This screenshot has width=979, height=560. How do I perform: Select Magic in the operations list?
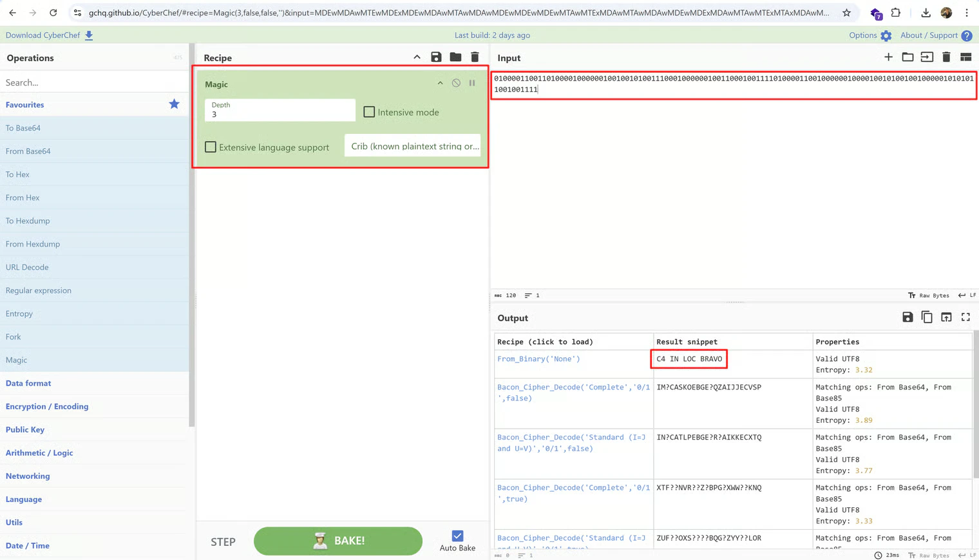tap(94, 359)
